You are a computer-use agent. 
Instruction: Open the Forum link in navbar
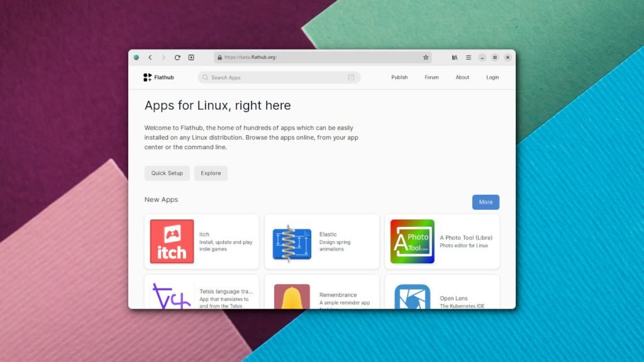point(431,77)
